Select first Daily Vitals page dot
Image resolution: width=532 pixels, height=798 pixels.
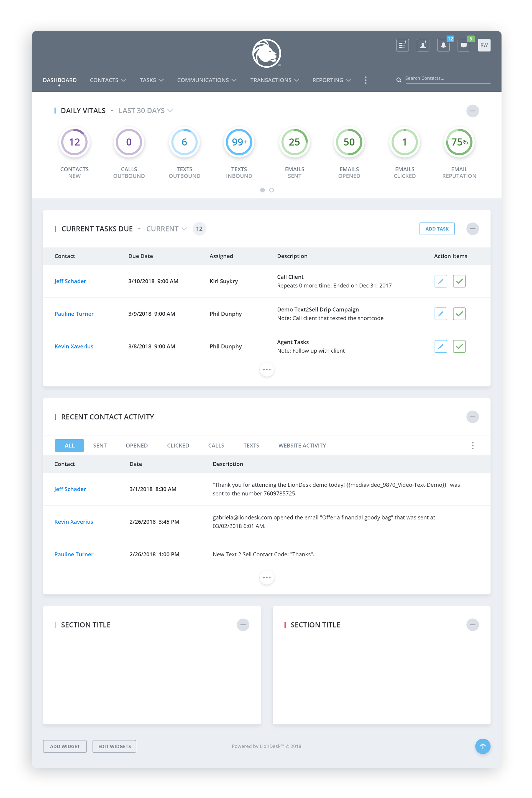[262, 190]
